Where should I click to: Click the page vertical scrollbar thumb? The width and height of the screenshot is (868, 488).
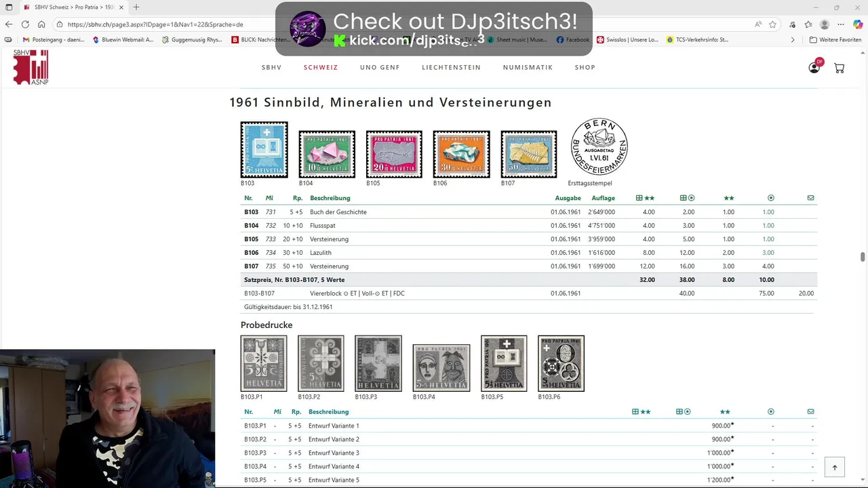(863, 256)
